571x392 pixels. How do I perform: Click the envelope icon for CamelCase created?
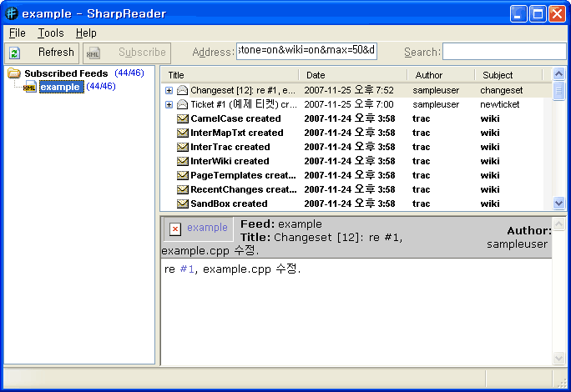click(x=182, y=118)
